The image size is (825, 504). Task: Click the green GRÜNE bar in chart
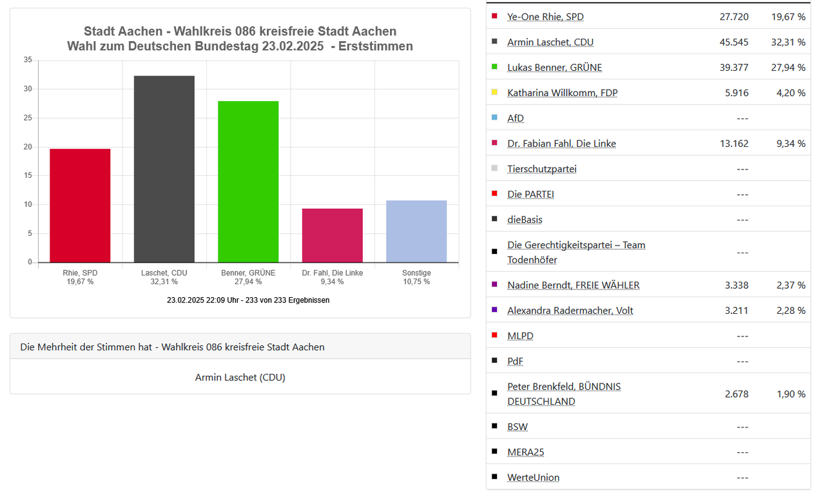pos(248,182)
